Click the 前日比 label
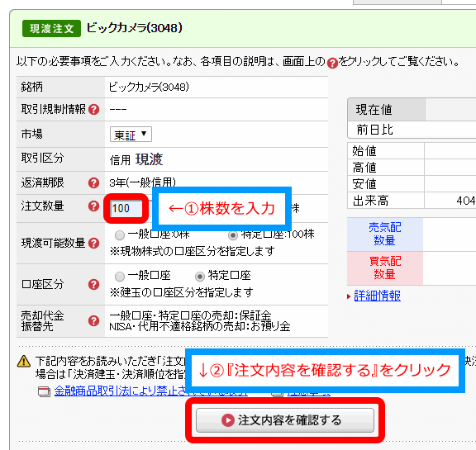This screenshot has width=476, height=450. click(374, 130)
